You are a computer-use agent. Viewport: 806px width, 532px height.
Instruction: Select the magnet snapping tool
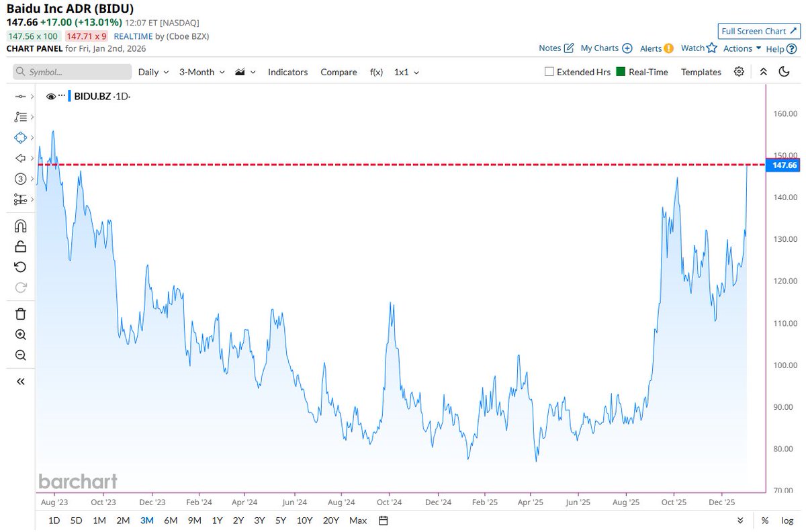click(20, 226)
